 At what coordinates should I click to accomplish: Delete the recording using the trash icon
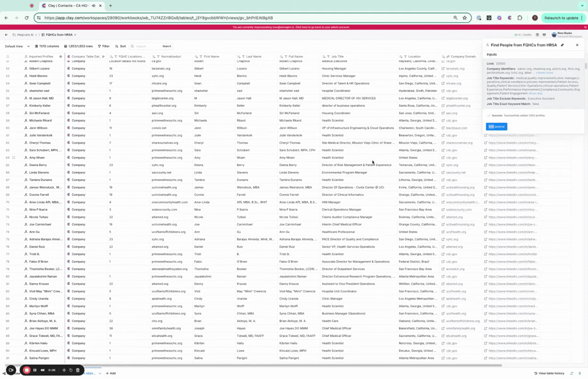coord(78,370)
